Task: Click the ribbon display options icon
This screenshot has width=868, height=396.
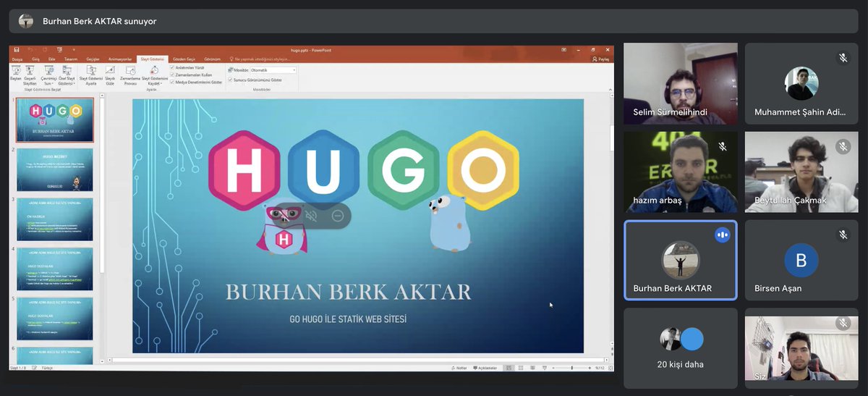Action: point(564,50)
